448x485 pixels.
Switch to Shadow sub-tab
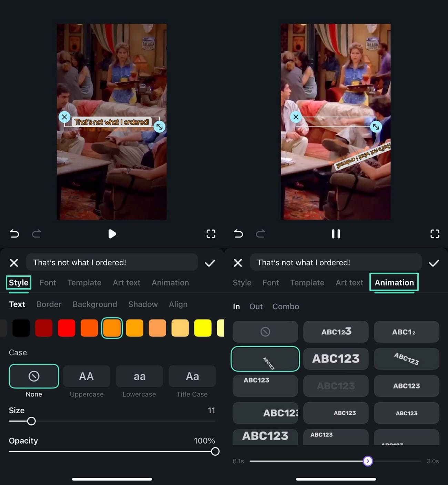(x=143, y=304)
